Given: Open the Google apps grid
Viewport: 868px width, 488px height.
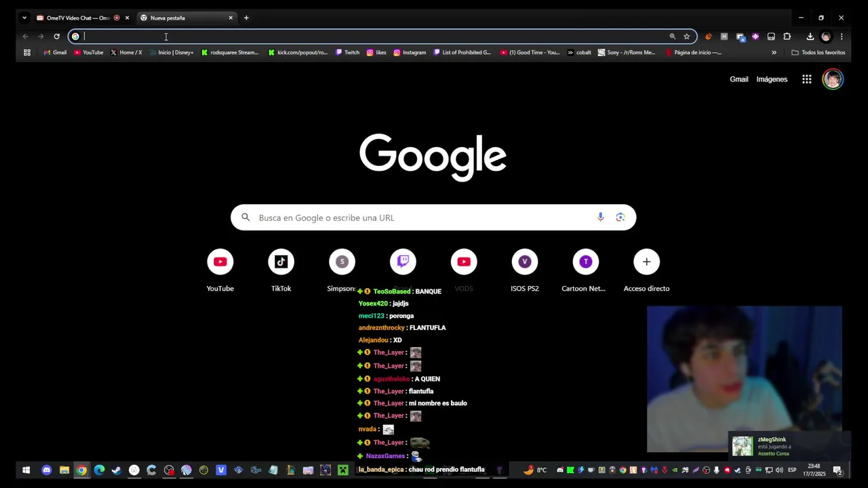Looking at the screenshot, I should [807, 79].
